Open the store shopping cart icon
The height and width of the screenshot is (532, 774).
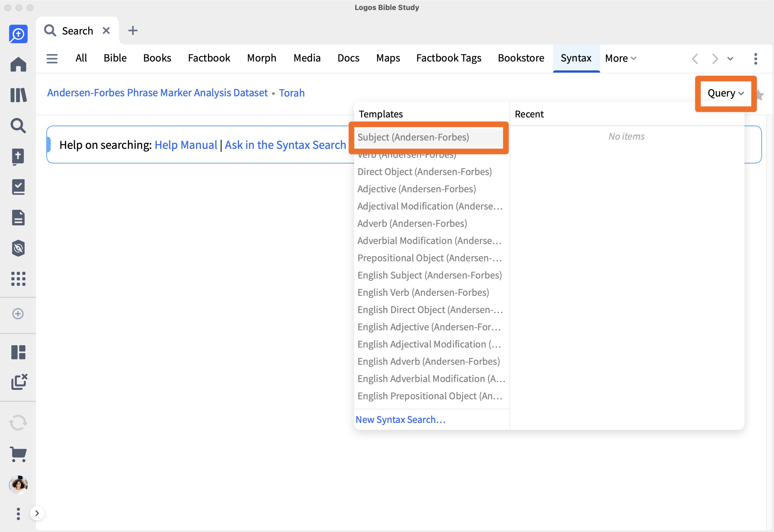click(18, 454)
